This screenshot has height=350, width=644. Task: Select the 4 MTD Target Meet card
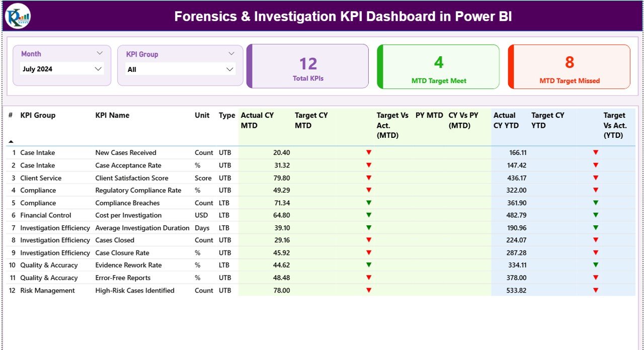(x=438, y=67)
